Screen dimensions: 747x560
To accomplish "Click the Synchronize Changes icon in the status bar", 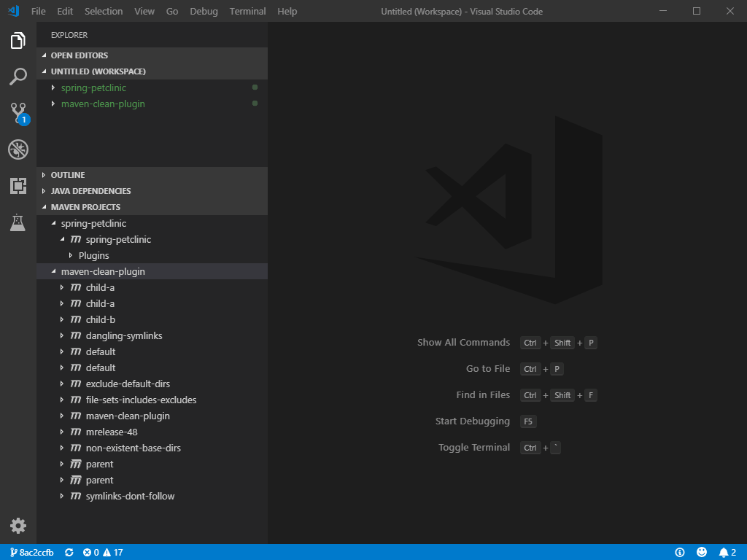I will (69, 552).
